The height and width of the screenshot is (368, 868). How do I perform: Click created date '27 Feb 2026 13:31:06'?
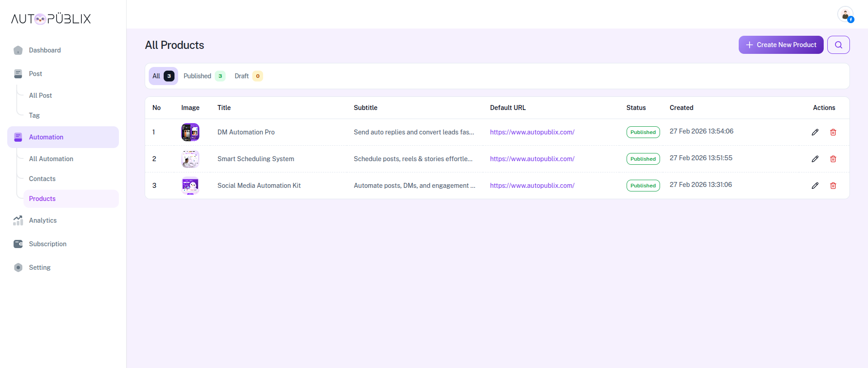coord(701,185)
